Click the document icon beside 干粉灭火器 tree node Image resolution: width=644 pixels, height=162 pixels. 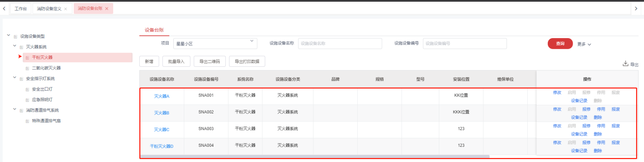coord(27,58)
